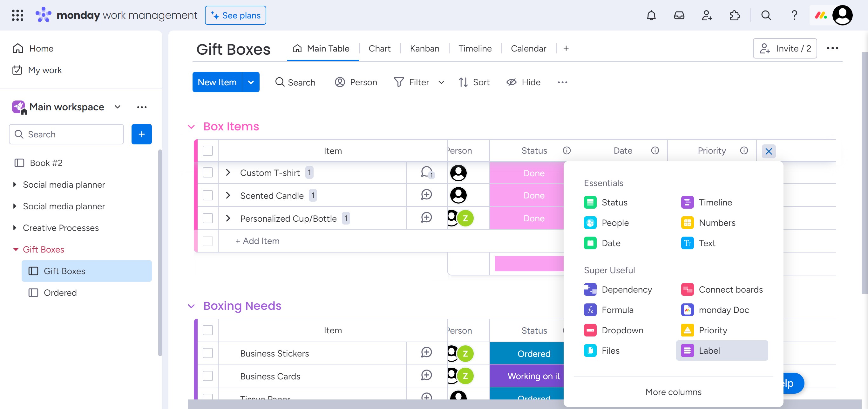This screenshot has height=409, width=868.
Task: Click the apps puzzle-piece icon
Action: pyautogui.click(x=735, y=16)
